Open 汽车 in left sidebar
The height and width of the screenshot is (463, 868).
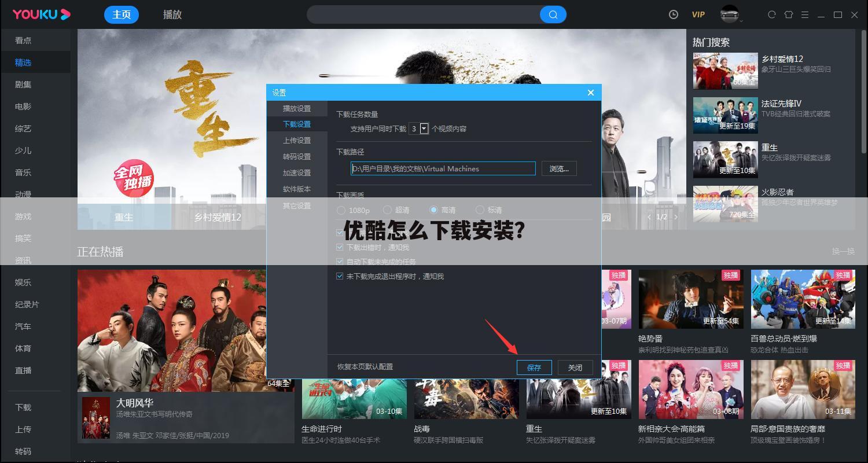(x=23, y=326)
